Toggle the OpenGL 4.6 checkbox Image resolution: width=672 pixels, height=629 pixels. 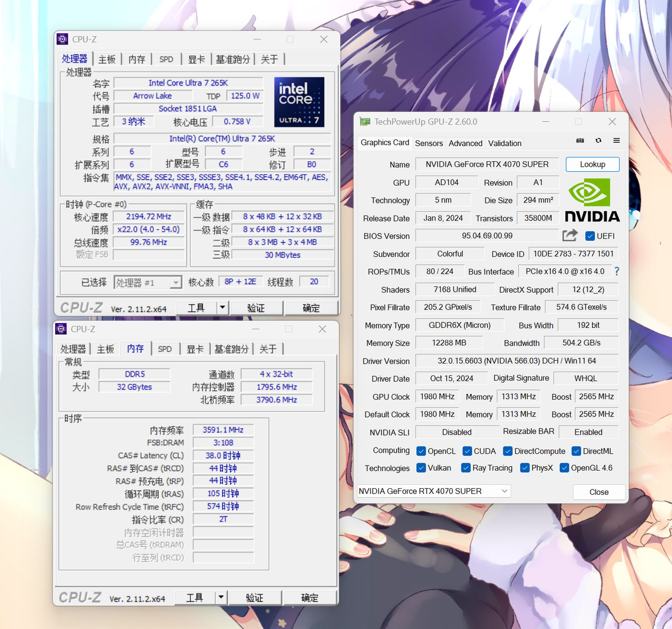click(x=564, y=468)
